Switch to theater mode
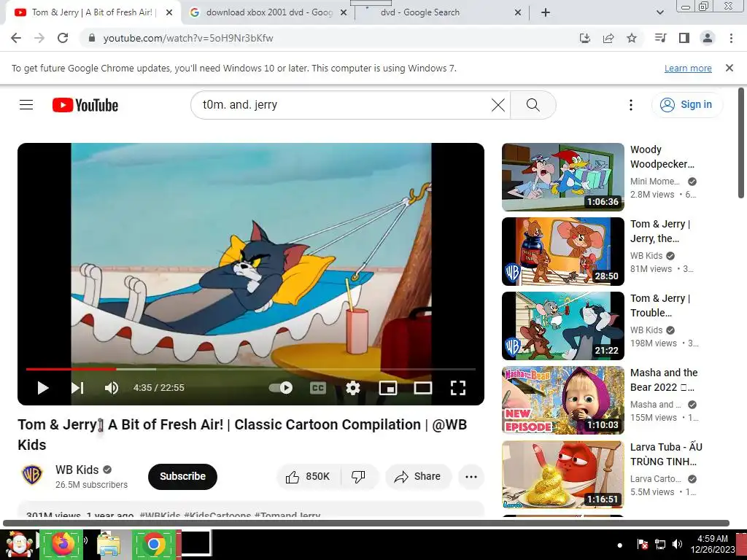Screen dimensions: 747x560 (x=422, y=388)
